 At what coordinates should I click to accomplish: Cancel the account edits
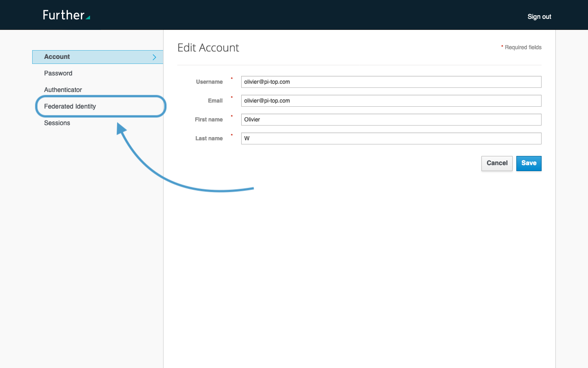[497, 163]
